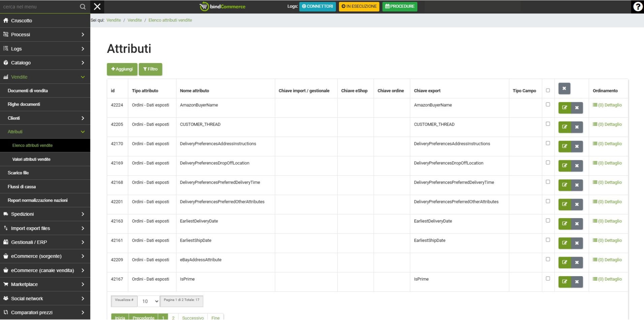Screen dimensions: 644x320
Task: Open the rows-per-page dropdown showing 10
Action: point(149,301)
